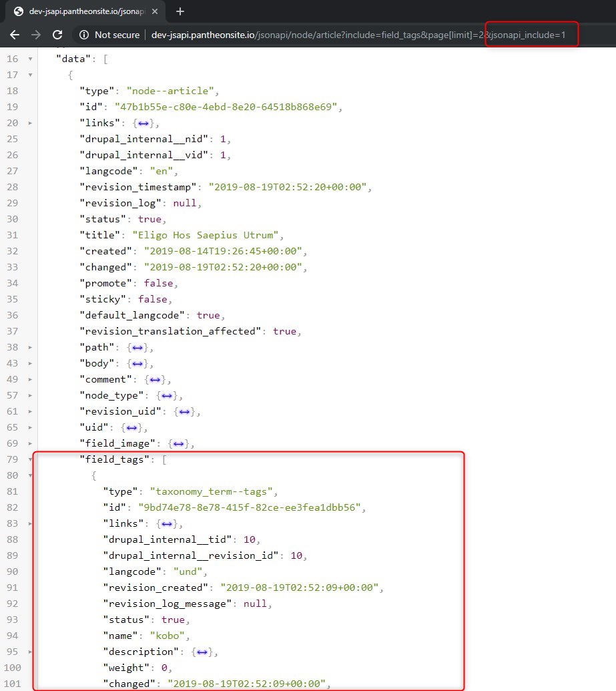
Task: Click the collapsed ellipsis after "uid"
Action: tap(131, 428)
